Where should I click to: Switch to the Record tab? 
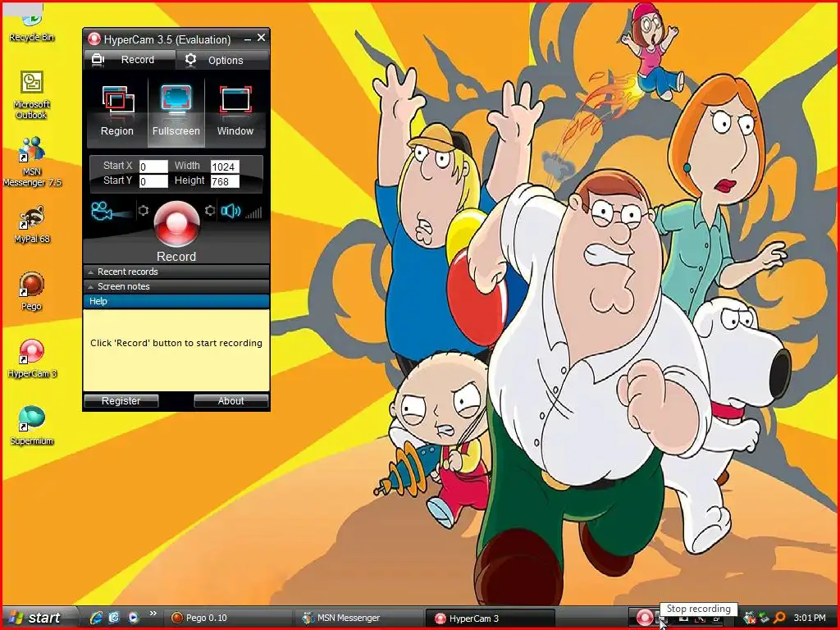[x=130, y=60]
